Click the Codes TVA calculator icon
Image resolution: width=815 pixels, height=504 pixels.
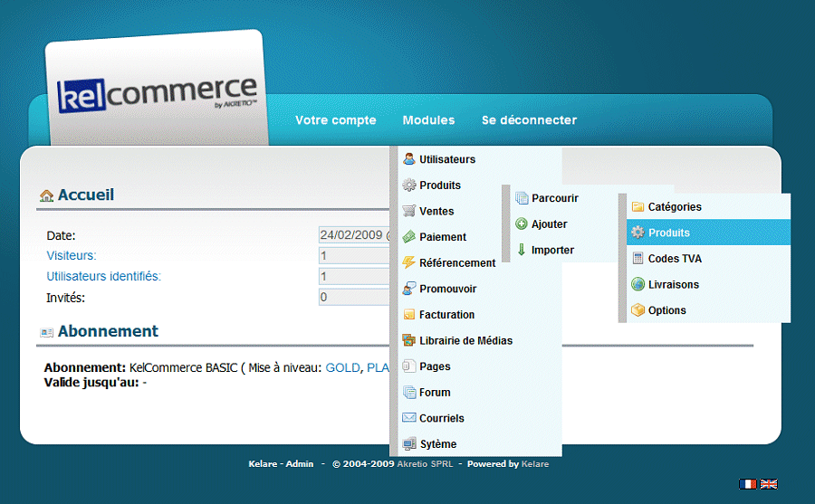(x=638, y=259)
